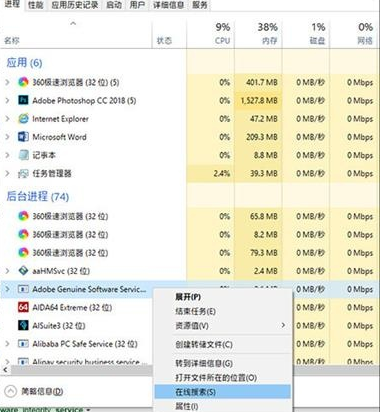
Task: Click the 任务管理器 task manager icon
Action: (23, 173)
